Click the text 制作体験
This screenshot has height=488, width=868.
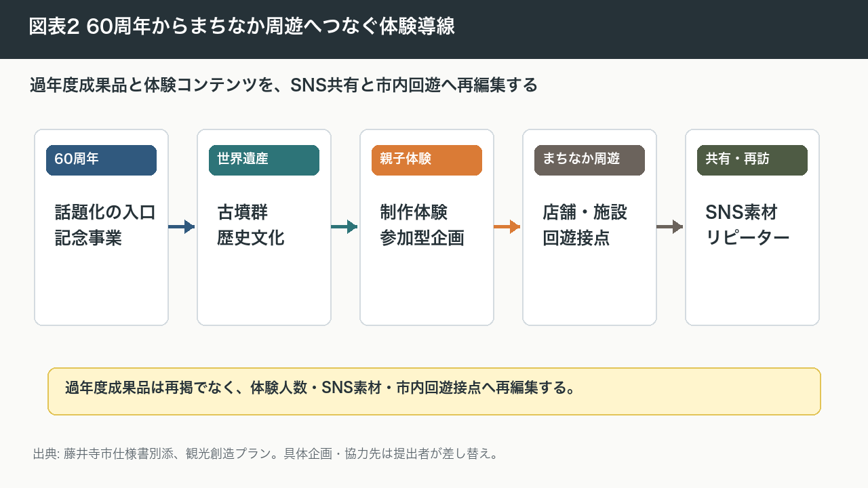414,213
